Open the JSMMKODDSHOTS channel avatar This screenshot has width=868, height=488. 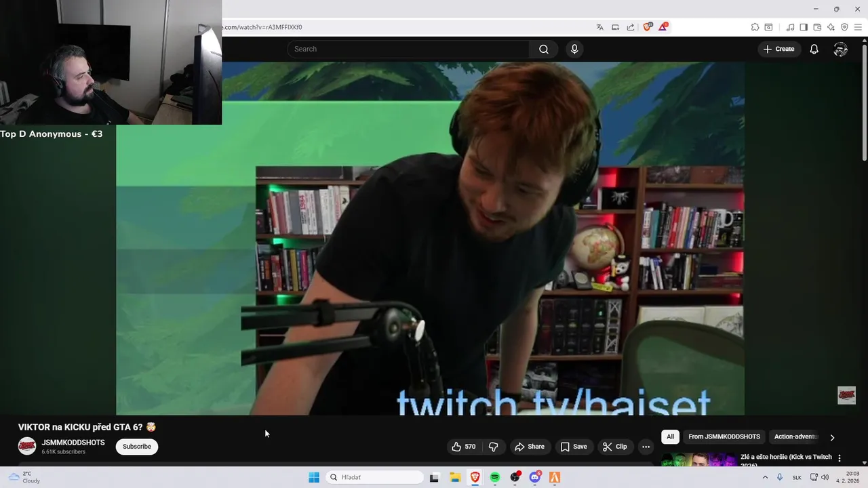click(27, 446)
